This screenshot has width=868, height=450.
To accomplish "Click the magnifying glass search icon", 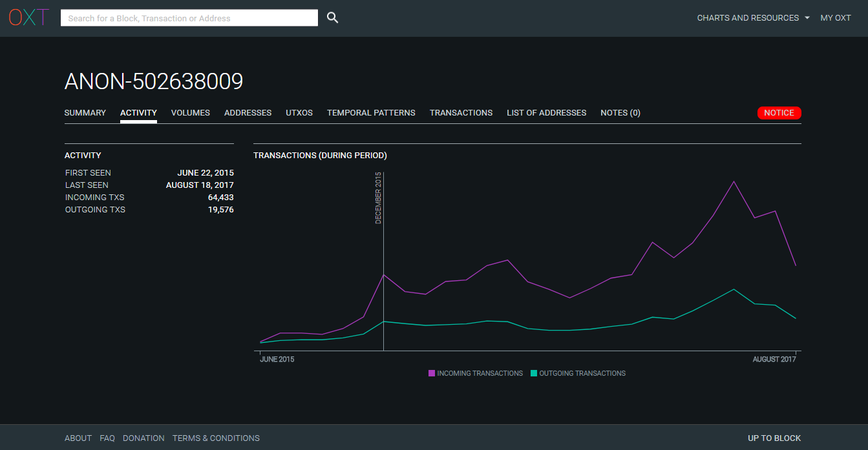I will 332,18.
